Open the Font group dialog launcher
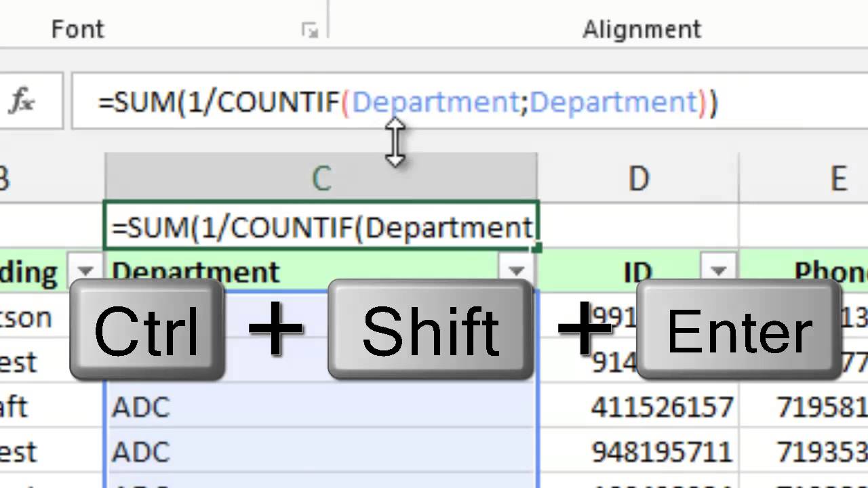 click(x=310, y=30)
